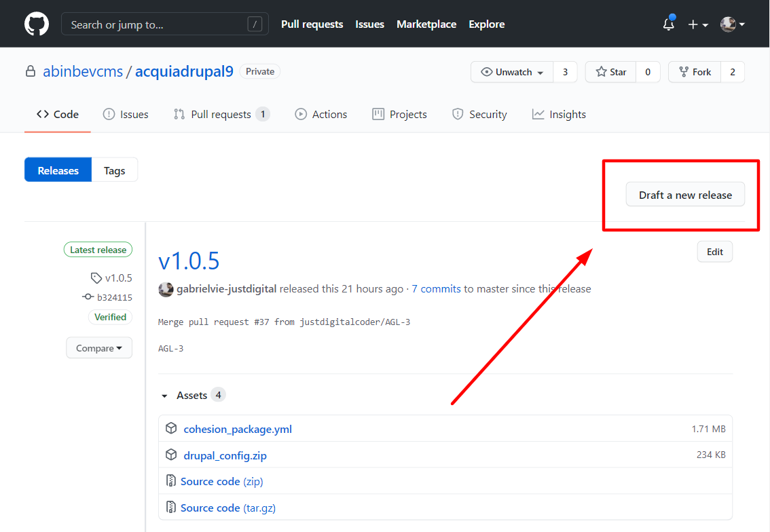Switch to the repository Issues tab
The height and width of the screenshot is (532, 770).
point(126,115)
